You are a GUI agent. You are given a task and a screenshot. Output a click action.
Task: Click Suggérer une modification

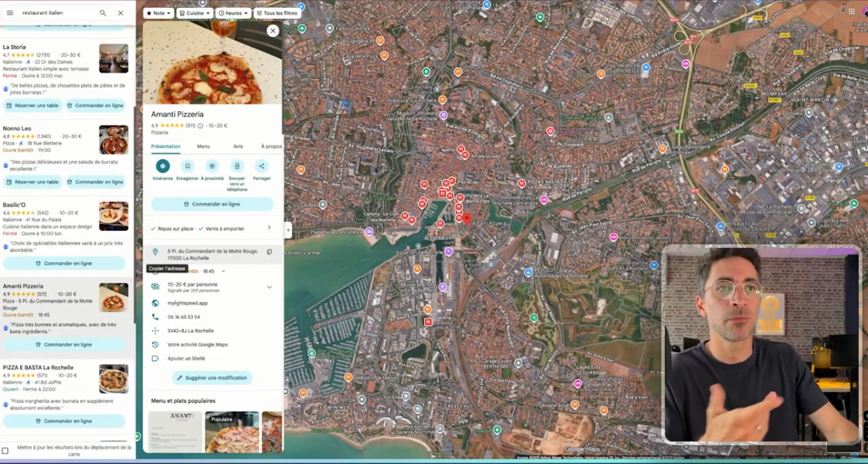(x=212, y=378)
